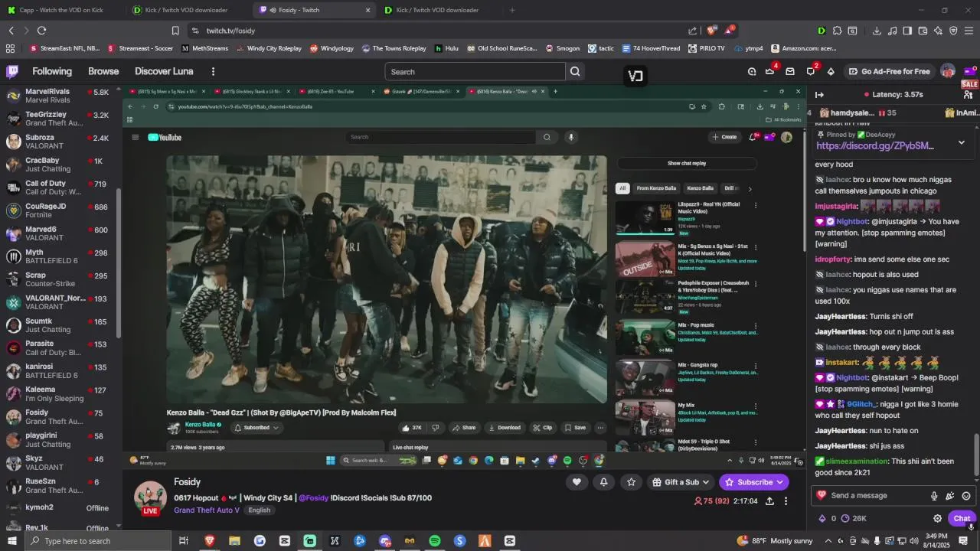Image resolution: width=980 pixels, height=551 pixels.
Task: Share the stream via upload arrow icon
Action: 769,500
